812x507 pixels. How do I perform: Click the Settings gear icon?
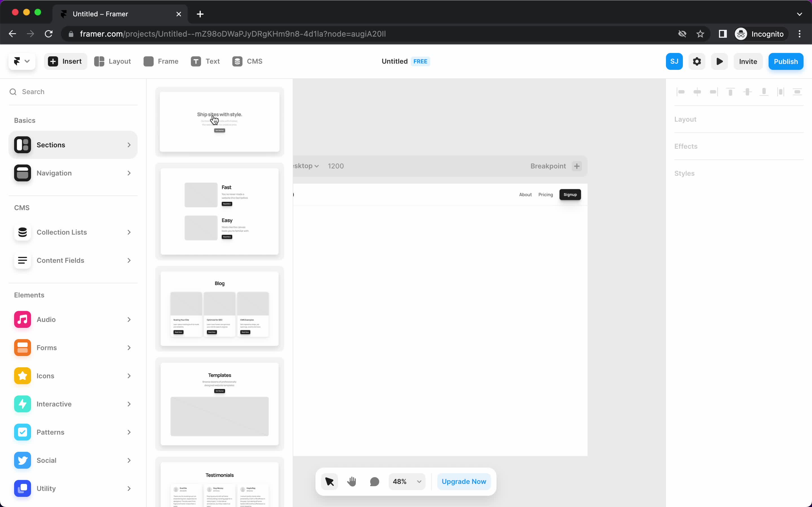click(x=697, y=61)
